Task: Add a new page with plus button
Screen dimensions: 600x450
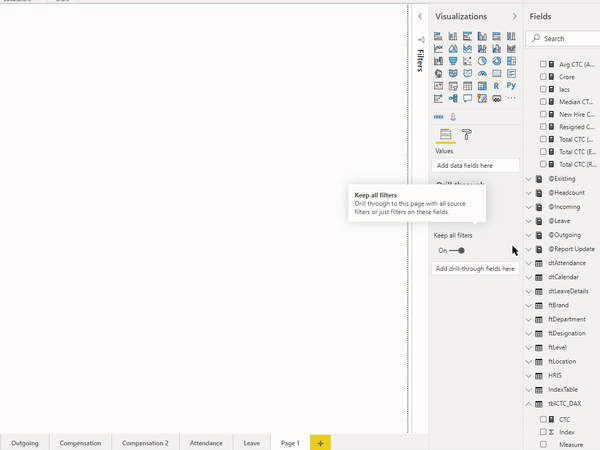Action: tap(321, 443)
